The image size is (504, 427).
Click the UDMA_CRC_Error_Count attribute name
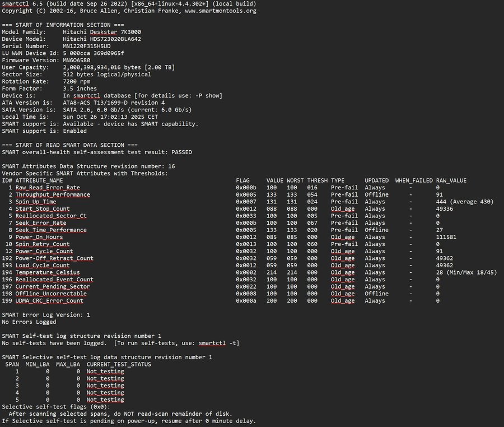point(50,301)
